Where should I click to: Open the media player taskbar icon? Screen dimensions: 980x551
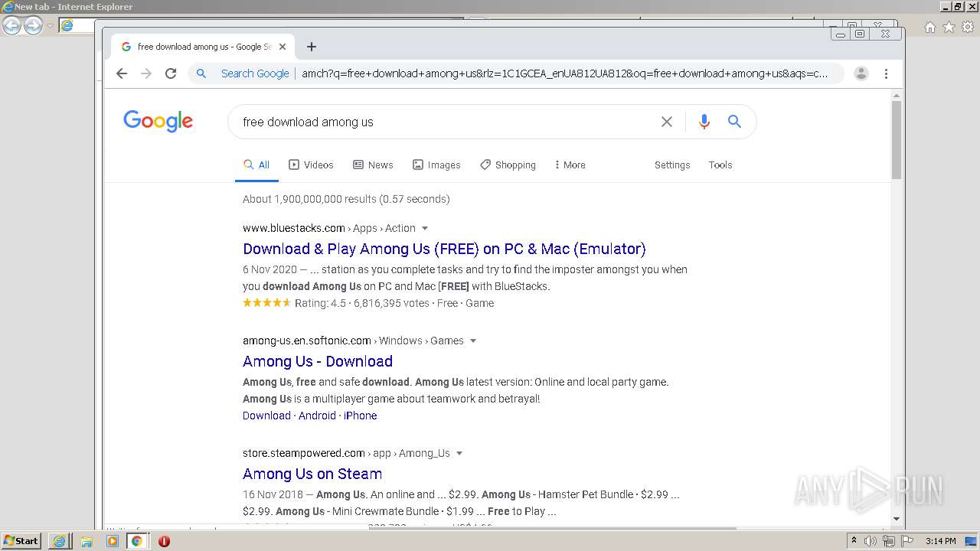[113, 541]
